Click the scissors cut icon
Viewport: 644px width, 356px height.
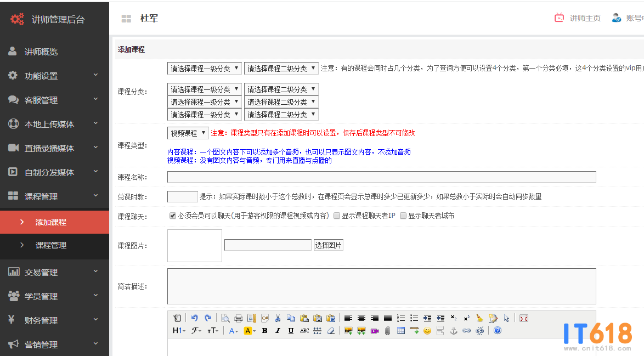[278, 318]
